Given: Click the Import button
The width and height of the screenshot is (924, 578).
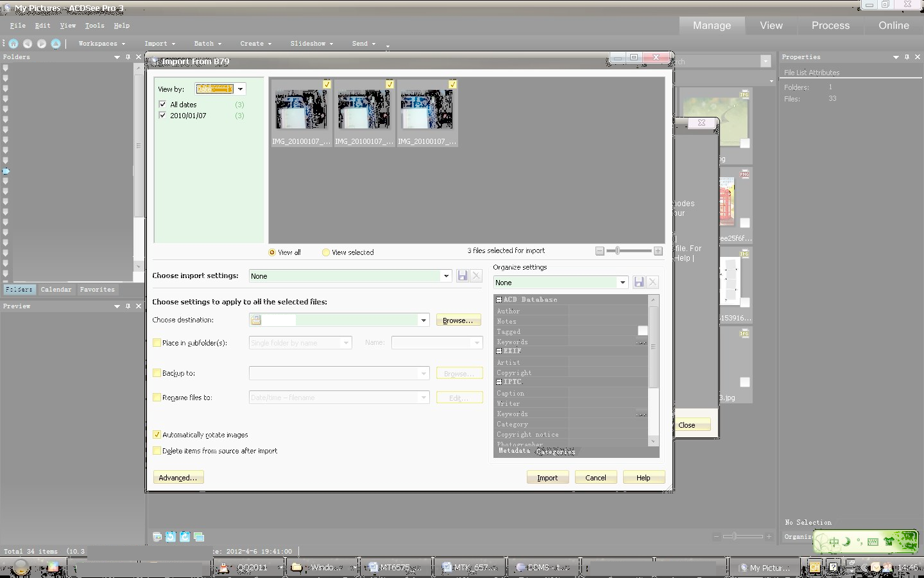Looking at the screenshot, I should 547,478.
